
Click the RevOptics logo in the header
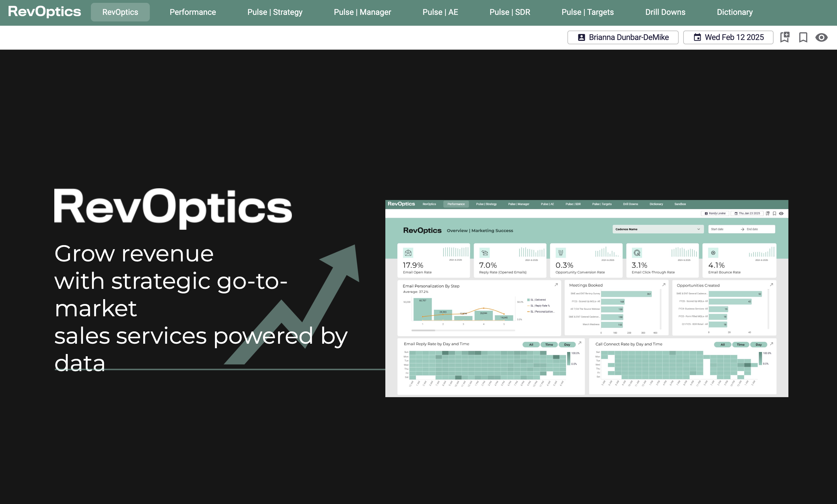point(45,12)
